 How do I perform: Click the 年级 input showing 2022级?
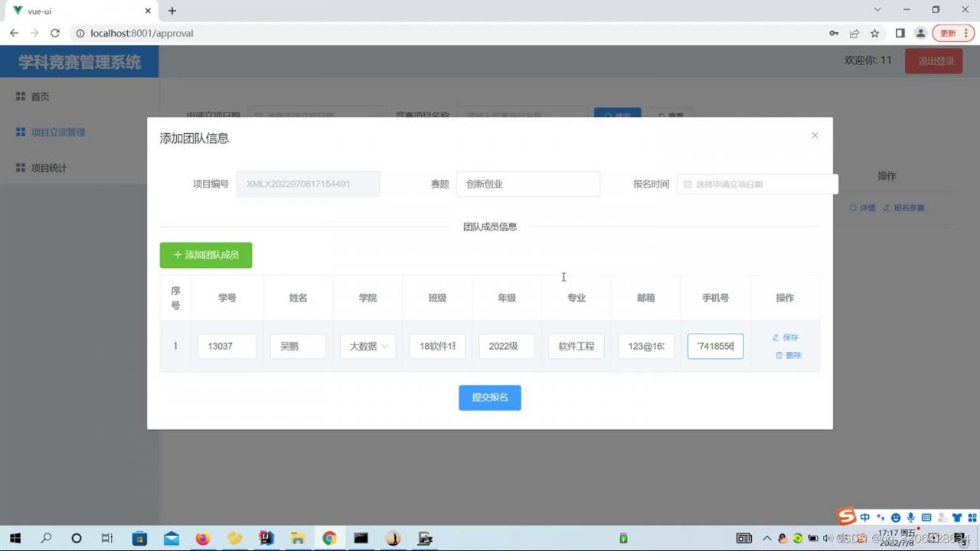[x=507, y=346]
